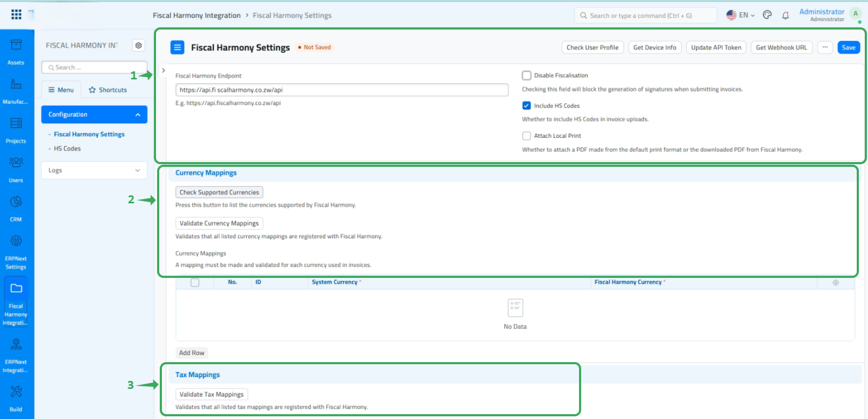868x419 pixels.
Task: Click Check User Profile button
Action: point(592,47)
